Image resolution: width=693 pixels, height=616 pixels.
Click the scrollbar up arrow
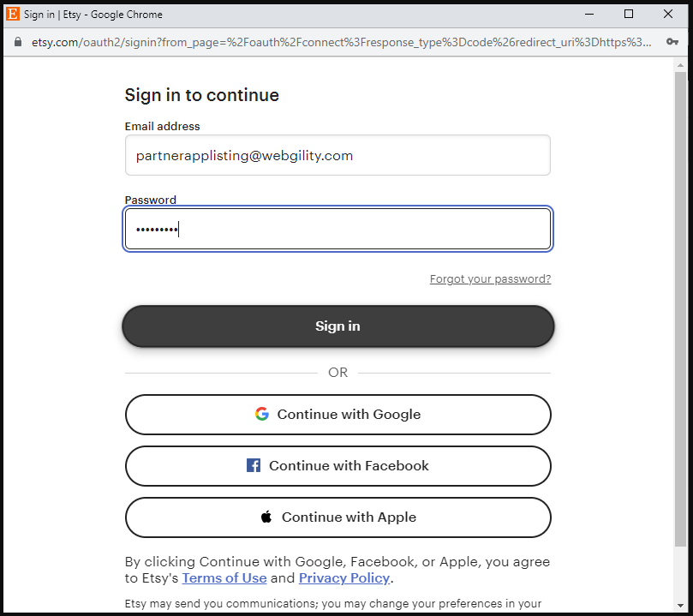[x=681, y=65]
